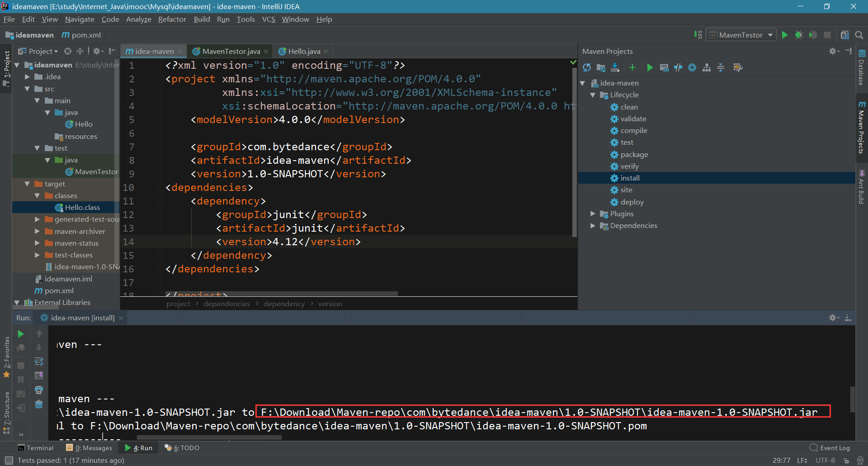Select the package lifecycle goal
This screenshot has height=466, width=868.
click(x=634, y=154)
